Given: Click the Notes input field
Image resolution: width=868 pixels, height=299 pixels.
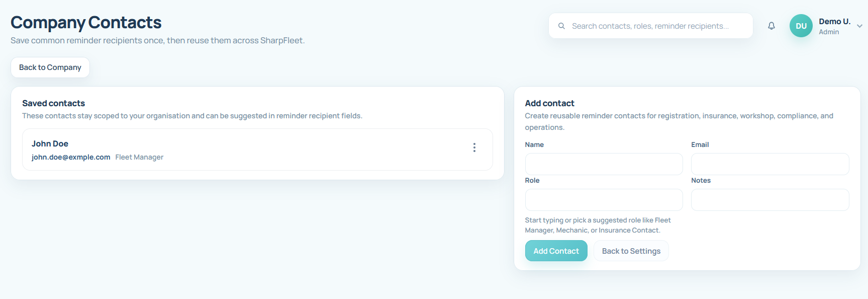Looking at the screenshot, I should point(769,200).
